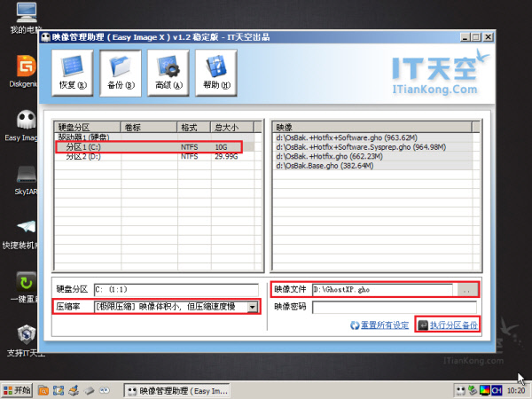Open the 压缩率 compression dropdown arrow

pyautogui.click(x=252, y=307)
